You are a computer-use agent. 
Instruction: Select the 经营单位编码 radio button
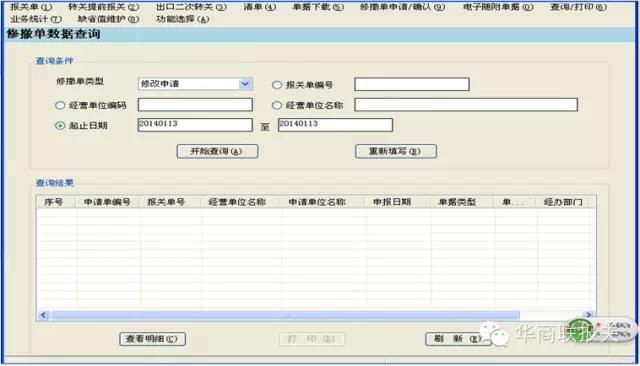60,105
